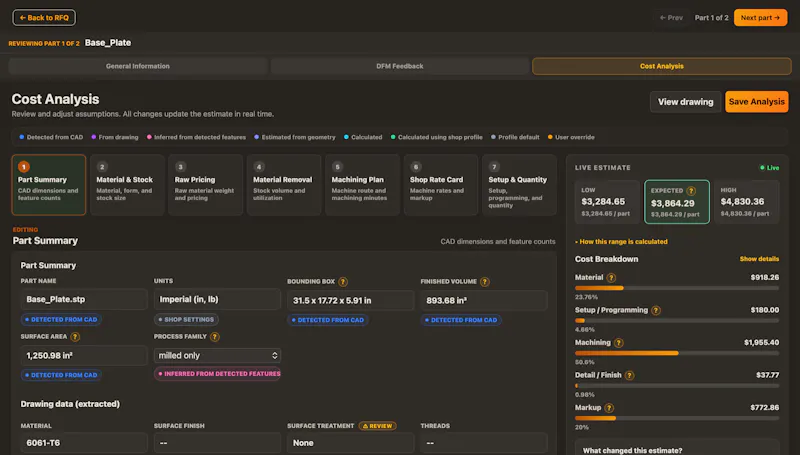Click the Surface Area help icon
The height and width of the screenshot is (455, 800).
(x=75, y=337)
